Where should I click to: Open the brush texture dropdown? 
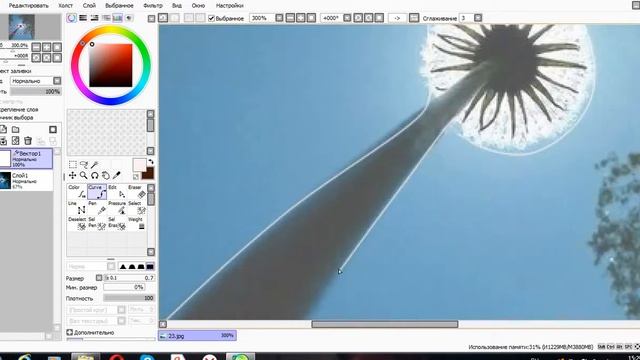pyautogui.click(x=121, y=321)
